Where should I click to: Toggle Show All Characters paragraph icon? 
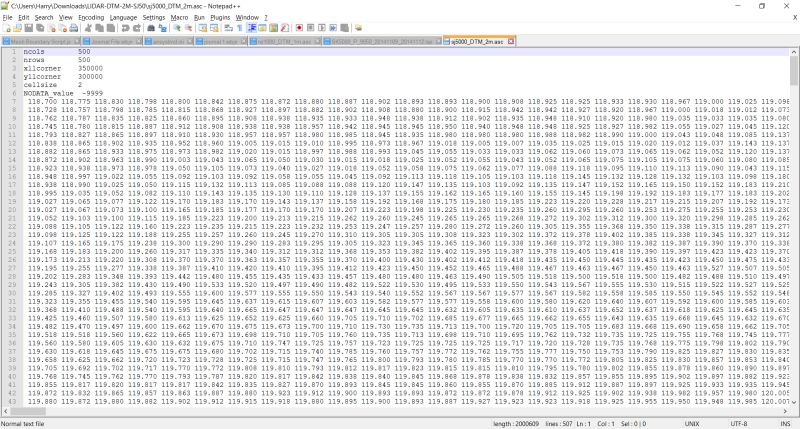(x=239, y=28)
